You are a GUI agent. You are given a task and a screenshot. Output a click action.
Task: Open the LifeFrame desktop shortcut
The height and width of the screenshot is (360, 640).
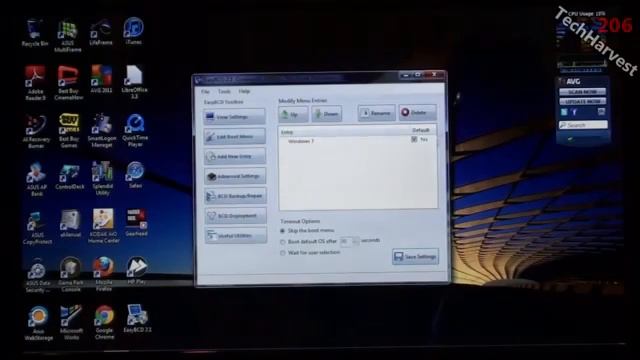(100, 32)
